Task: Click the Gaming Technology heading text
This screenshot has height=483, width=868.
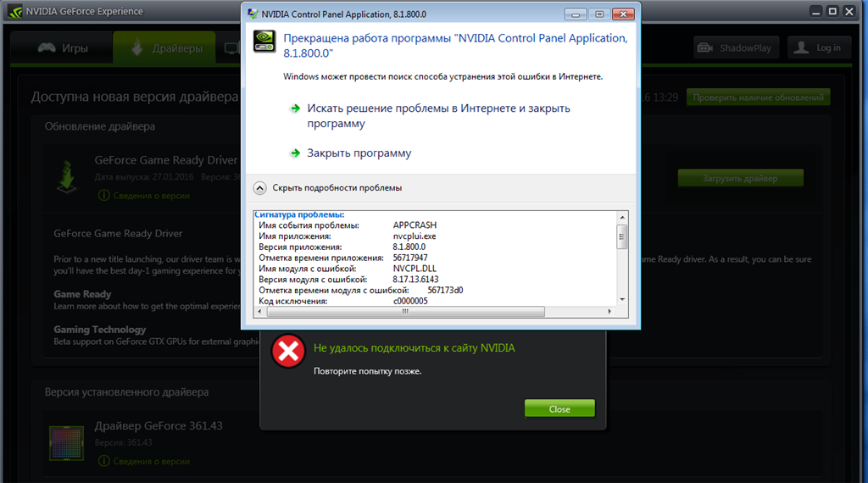Action: [x=100, y=330]
